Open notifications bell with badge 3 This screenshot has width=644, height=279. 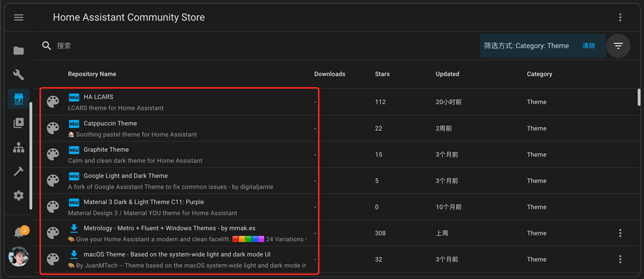click(19, 232)
